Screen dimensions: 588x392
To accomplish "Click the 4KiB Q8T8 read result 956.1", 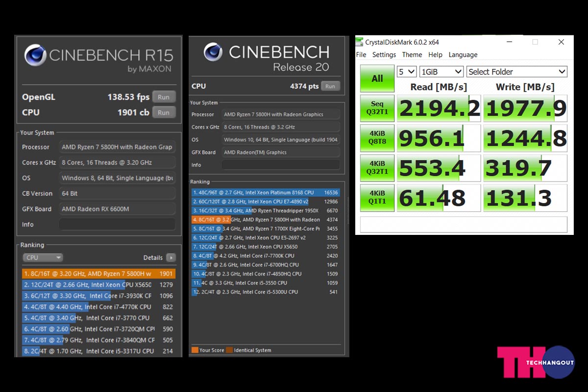I will click(439, 138).
